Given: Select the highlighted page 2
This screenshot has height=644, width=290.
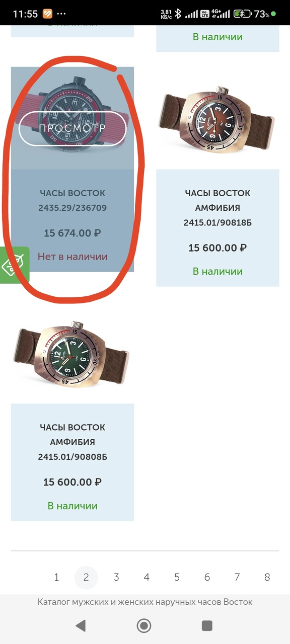Looking at the screenshot, I should point(86,577).
